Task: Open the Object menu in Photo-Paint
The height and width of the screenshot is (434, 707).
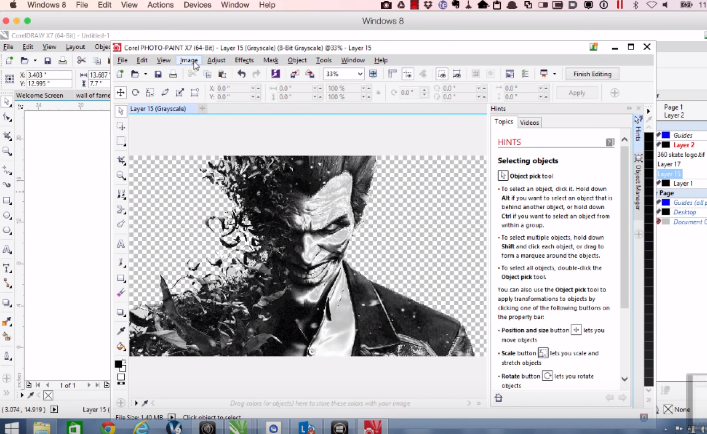Action: (297, 60)
